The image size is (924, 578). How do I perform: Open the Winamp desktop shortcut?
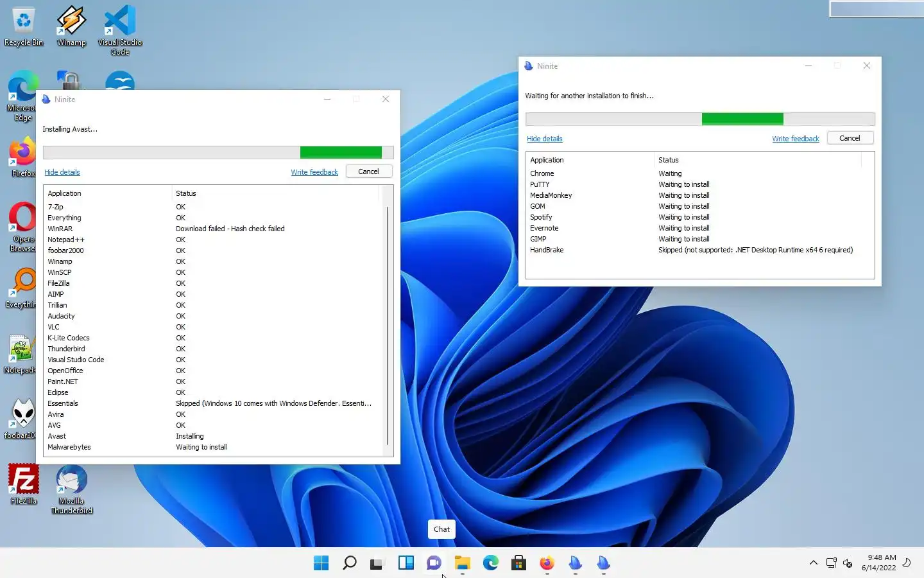[71, 27]
